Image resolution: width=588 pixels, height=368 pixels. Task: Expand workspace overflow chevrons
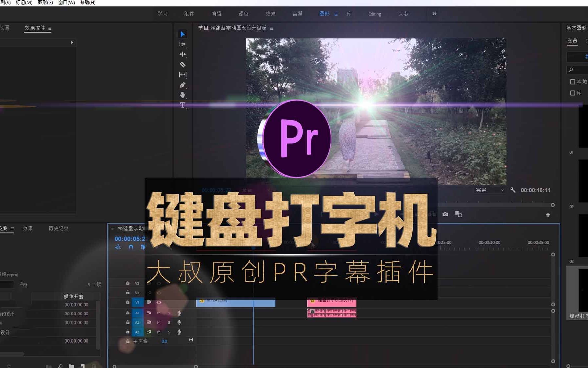434,14
